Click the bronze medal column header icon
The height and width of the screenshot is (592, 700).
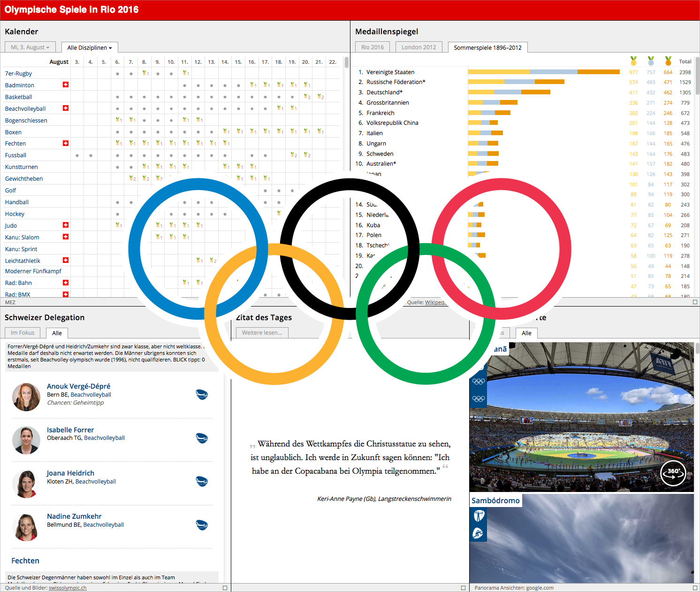tap(668, 61)
